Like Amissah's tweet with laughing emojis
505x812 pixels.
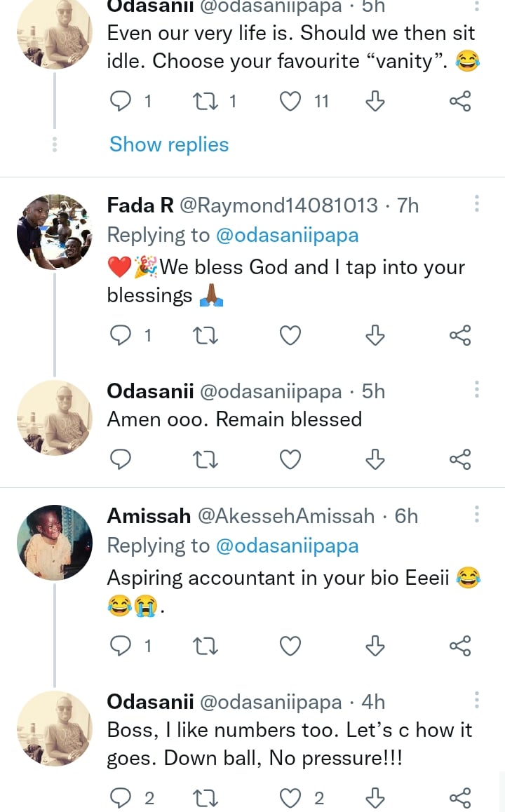point(290,646)
